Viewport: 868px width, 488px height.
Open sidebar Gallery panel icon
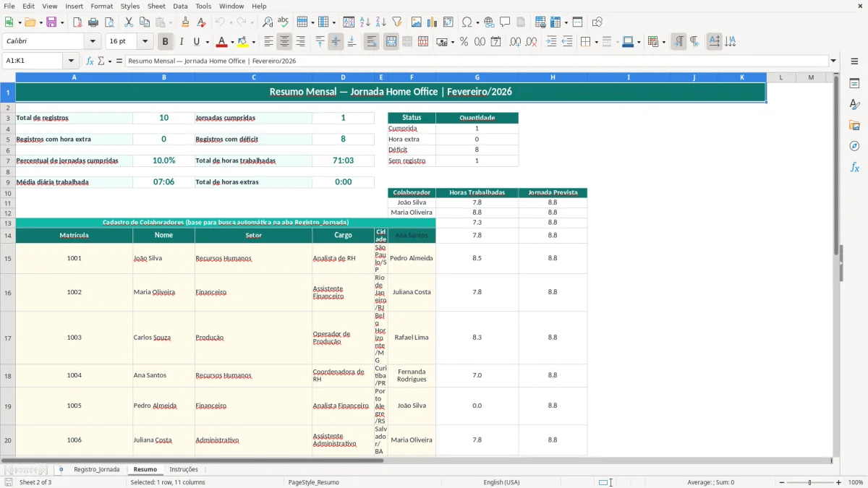[x=854, y=126]
